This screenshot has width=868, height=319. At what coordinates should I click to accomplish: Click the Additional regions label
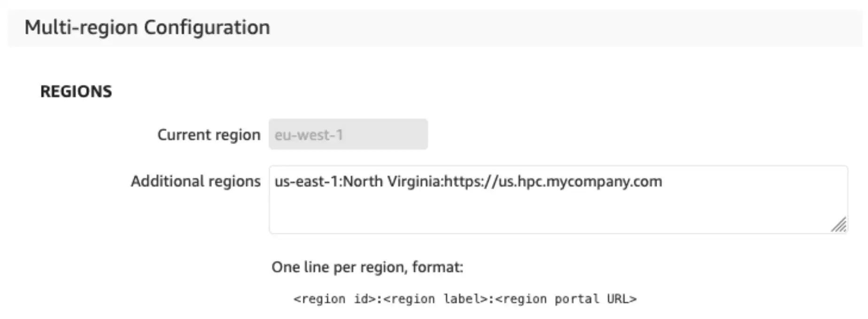click(195, 181)
